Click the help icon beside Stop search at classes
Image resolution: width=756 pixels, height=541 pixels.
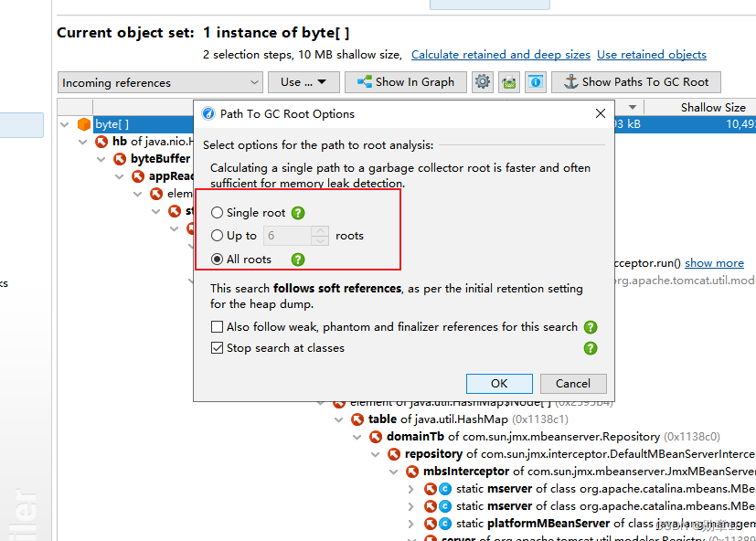[590, 347]
